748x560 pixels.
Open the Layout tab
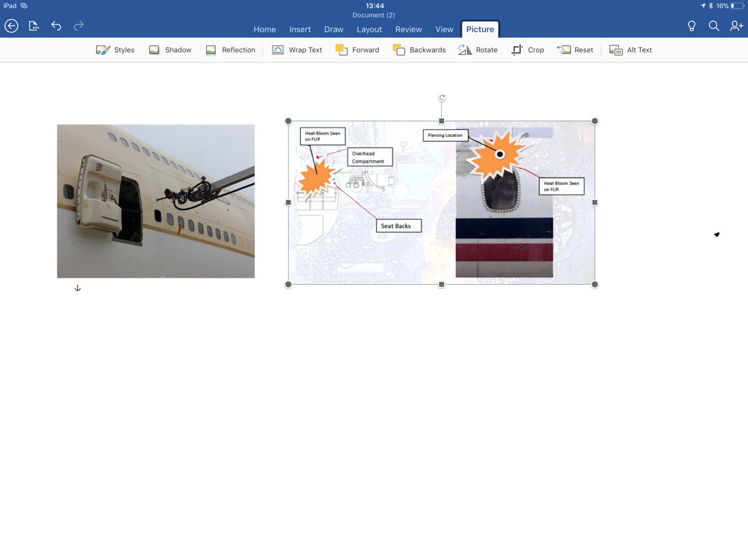(369, 29)
